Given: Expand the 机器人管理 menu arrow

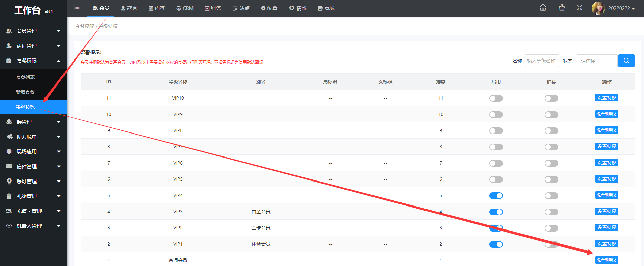Looking at the screenshot, I should click(x=59, y=226).
